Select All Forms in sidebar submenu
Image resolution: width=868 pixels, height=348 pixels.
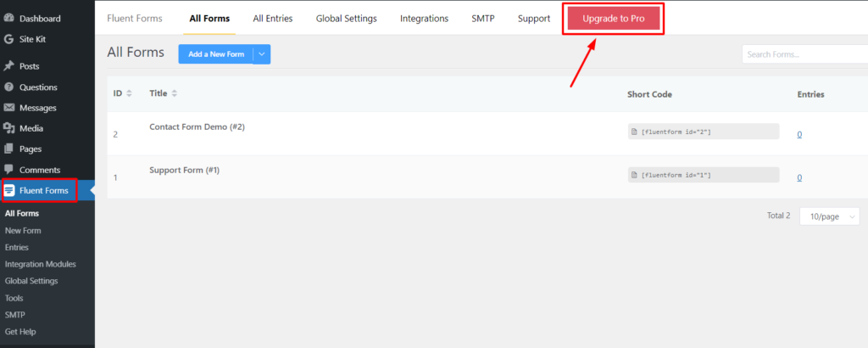(x=22, y=213)
